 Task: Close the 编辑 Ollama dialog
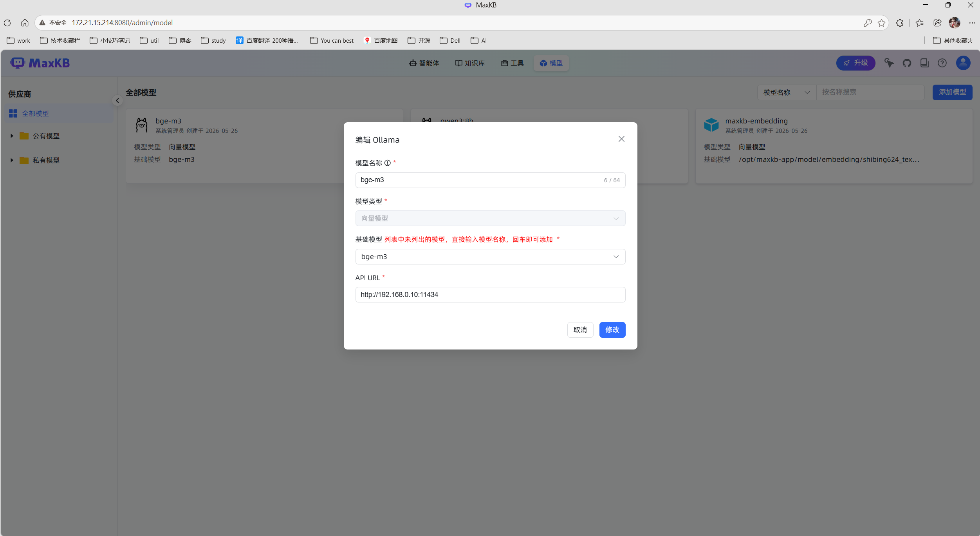621,139
